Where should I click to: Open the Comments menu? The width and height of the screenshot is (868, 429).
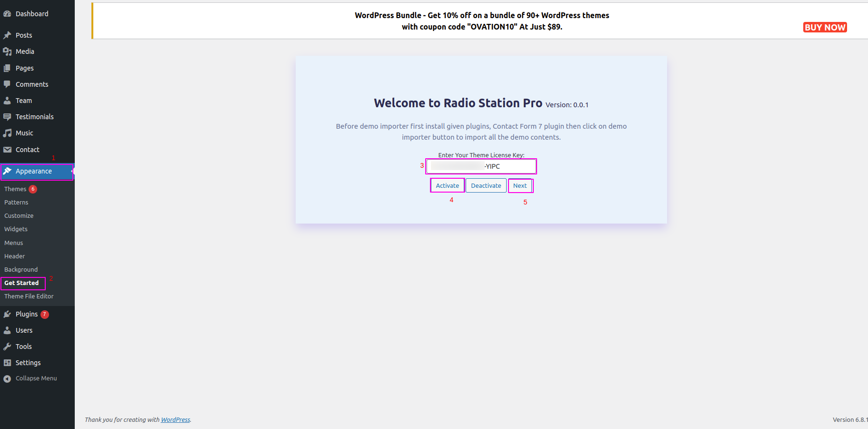point(32,84)
